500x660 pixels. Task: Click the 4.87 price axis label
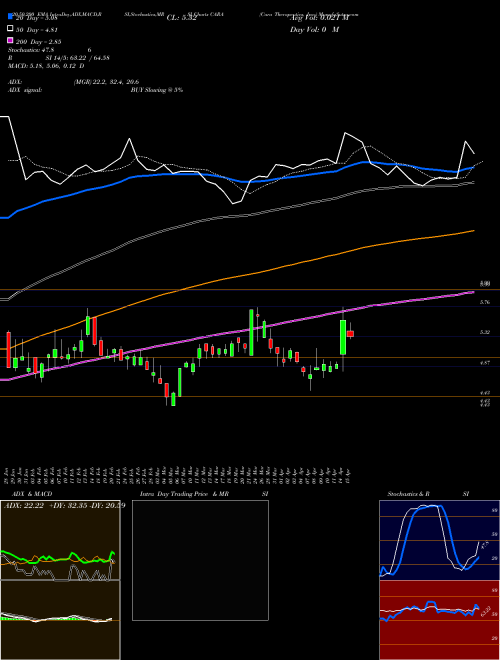coord(485,362)
